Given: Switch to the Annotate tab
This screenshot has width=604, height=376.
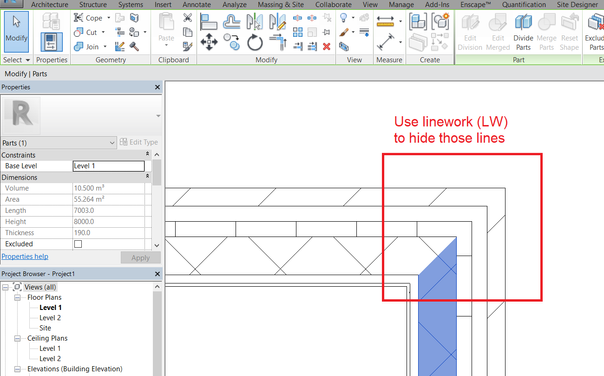Looking at the screenshot, I should (x=196, y=5).
